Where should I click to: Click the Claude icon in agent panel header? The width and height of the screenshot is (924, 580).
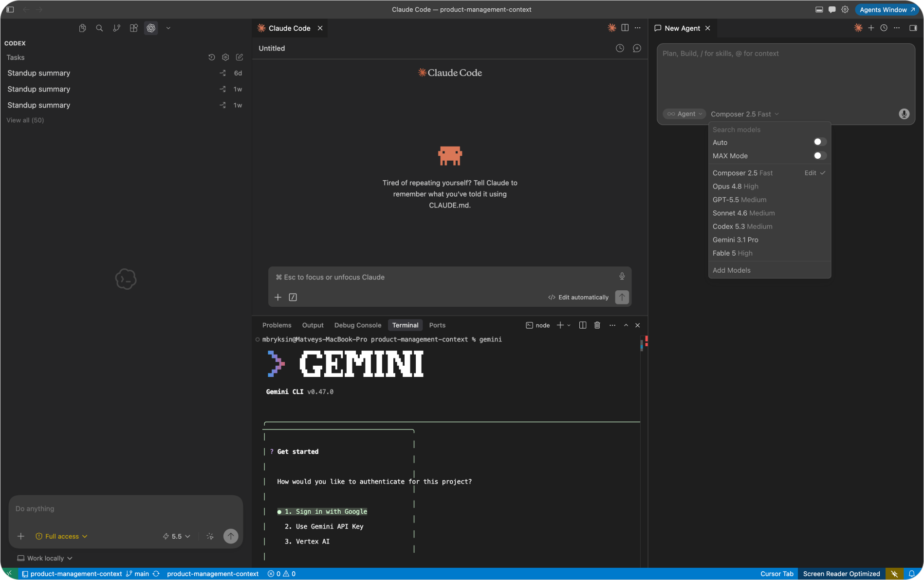point(858,28)
